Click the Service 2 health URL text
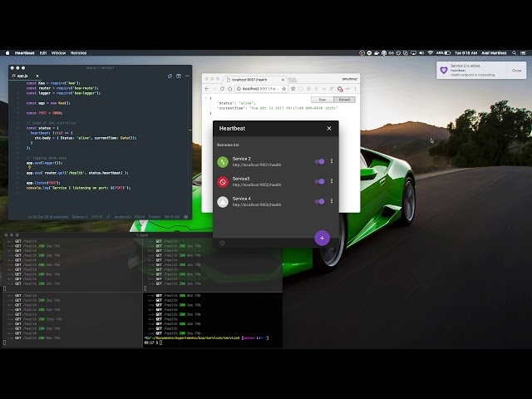 click(x=257, y=165)
